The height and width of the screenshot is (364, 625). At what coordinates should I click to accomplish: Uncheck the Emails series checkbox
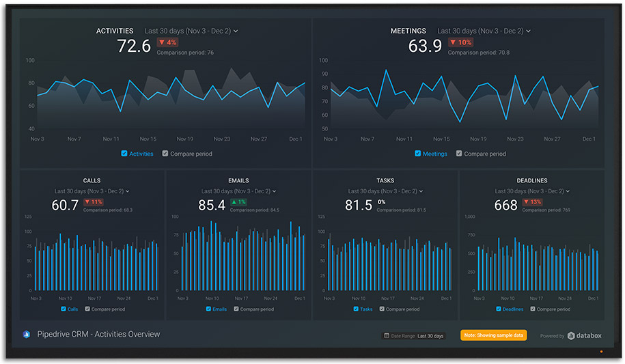(208, 309)
